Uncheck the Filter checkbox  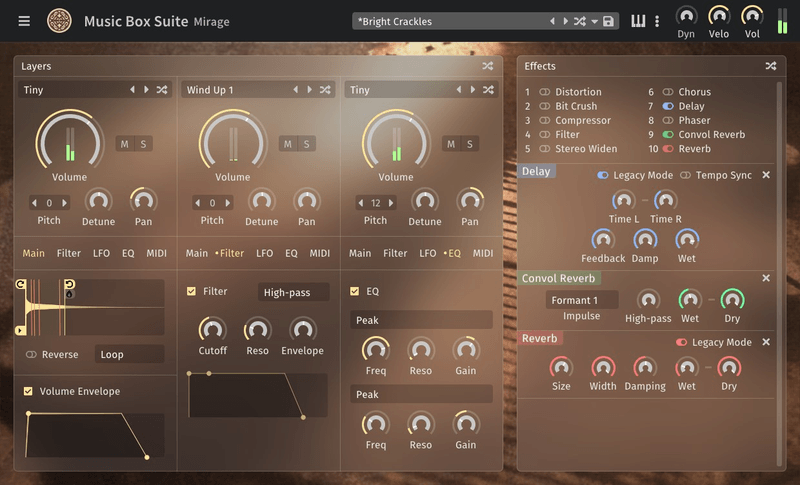point(191,291)
